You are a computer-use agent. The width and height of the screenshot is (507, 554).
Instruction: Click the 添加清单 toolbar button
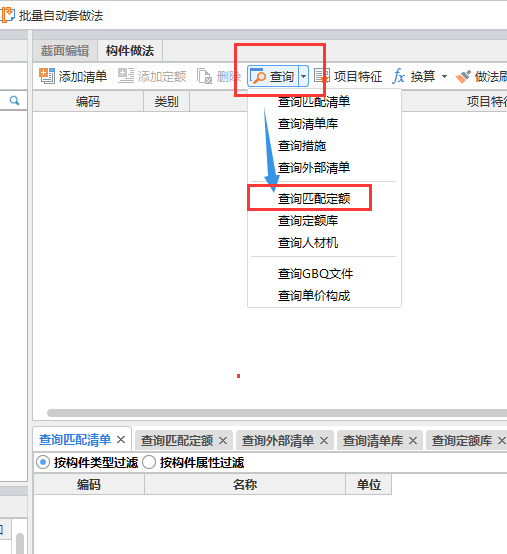click(x=73, y=76)
